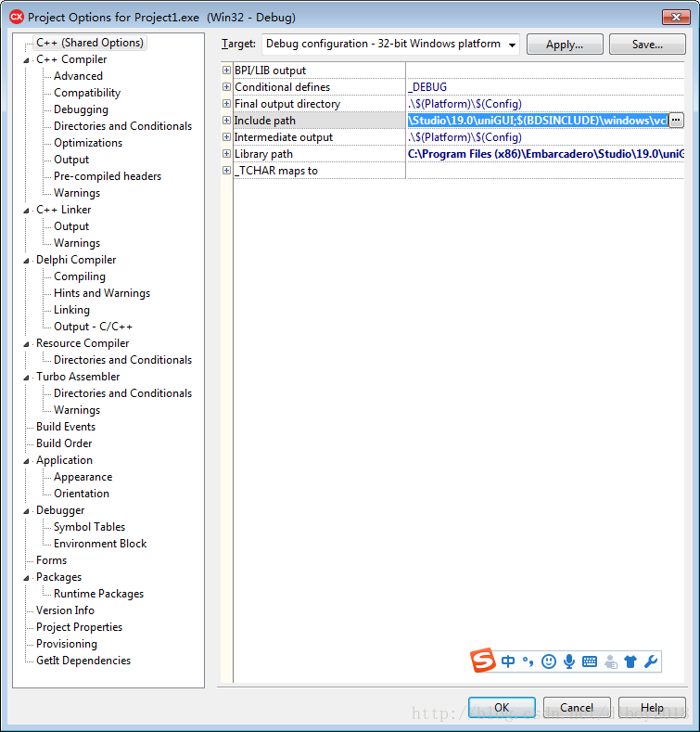Viewport: 700px width, 732px height.
Task: Select Advanced under C++ Compiler
Action: pyautogui.click(x=78, y=76)
